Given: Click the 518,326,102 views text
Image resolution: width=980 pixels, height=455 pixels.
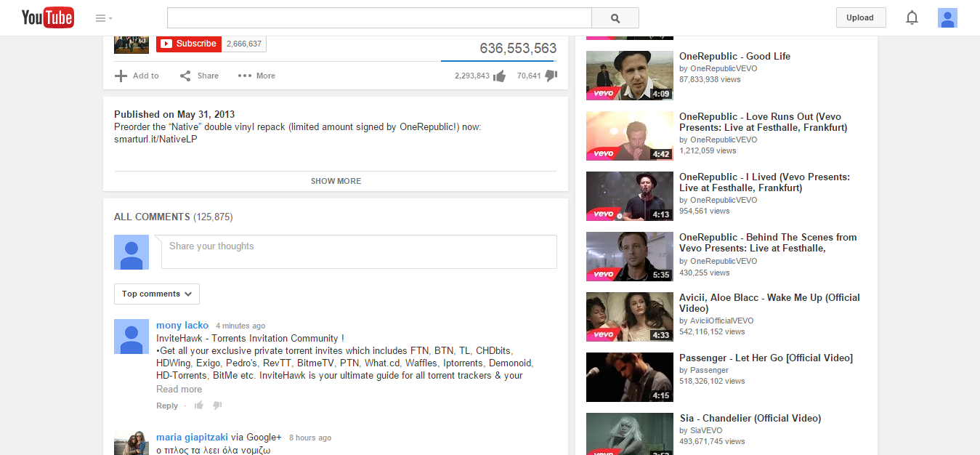Looking at the screenshot, I should (x=712, y=381).
